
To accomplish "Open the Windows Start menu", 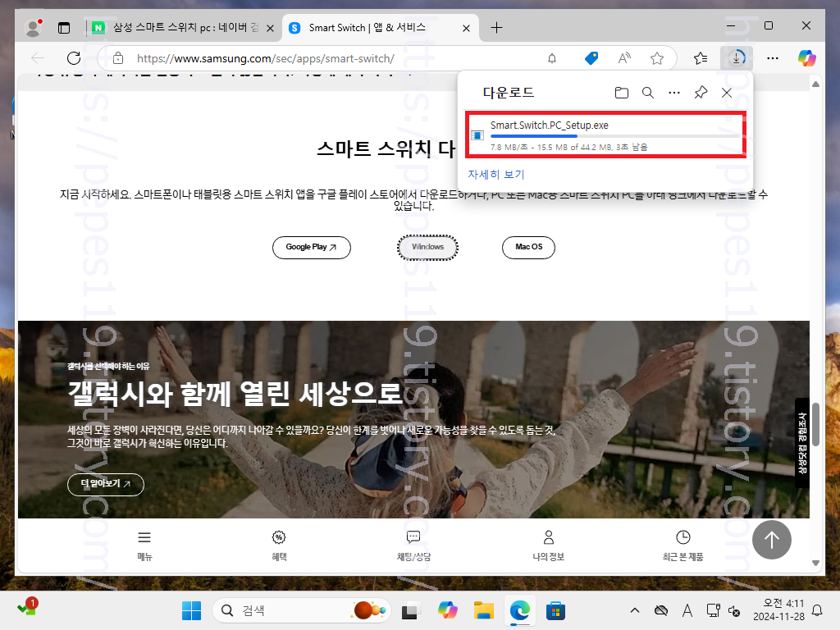I will click(x=191, y=610).
